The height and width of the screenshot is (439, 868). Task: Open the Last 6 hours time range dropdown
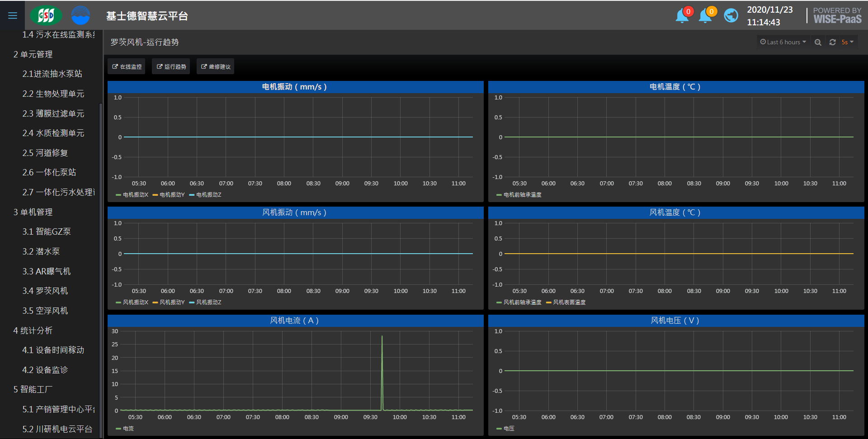[x=783, y=42]
